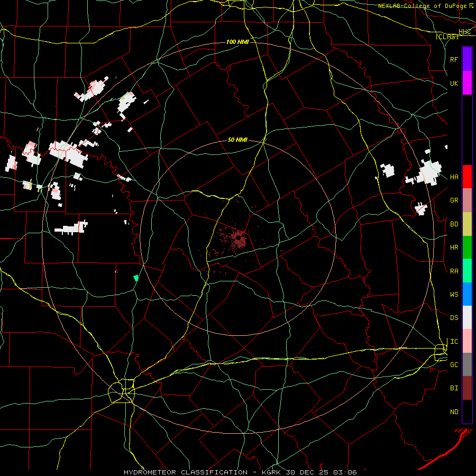Select the BD yellow legend swatch

click(467, 224)
